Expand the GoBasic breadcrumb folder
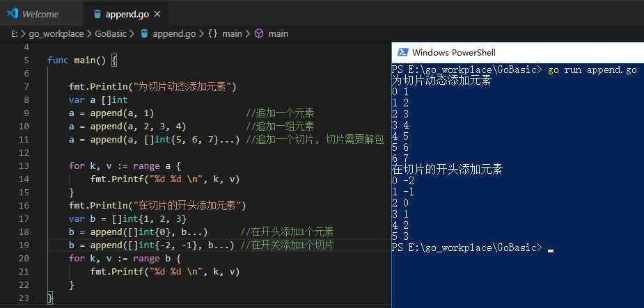Screen dimensions: 644x308 coord(110,33)
